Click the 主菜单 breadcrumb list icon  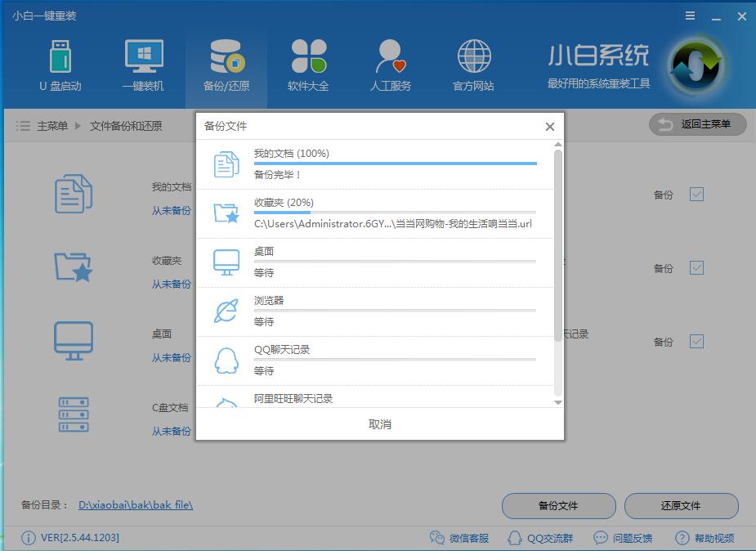(22, 127)
